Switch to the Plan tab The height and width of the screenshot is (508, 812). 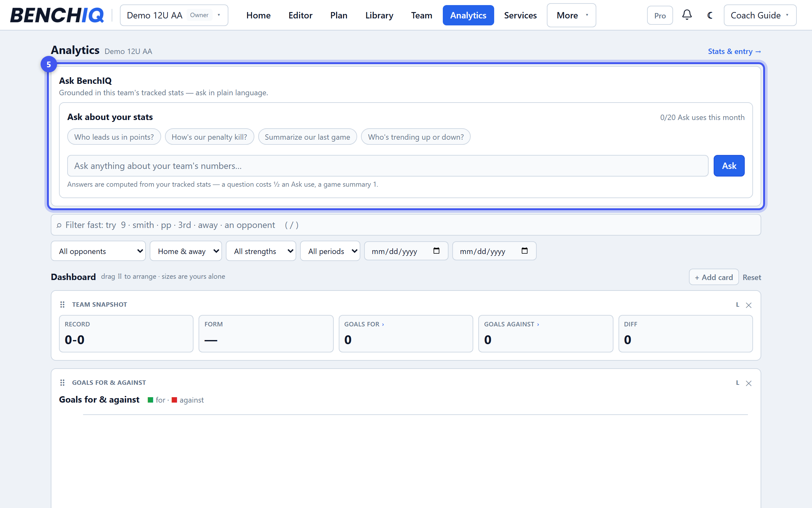click(338, 15)
